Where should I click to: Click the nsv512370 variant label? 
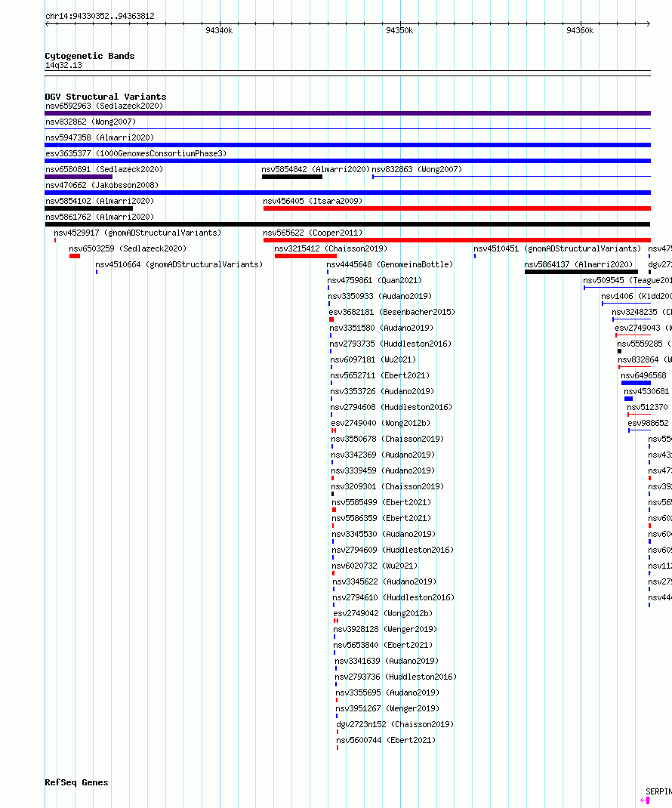point(647,407)
